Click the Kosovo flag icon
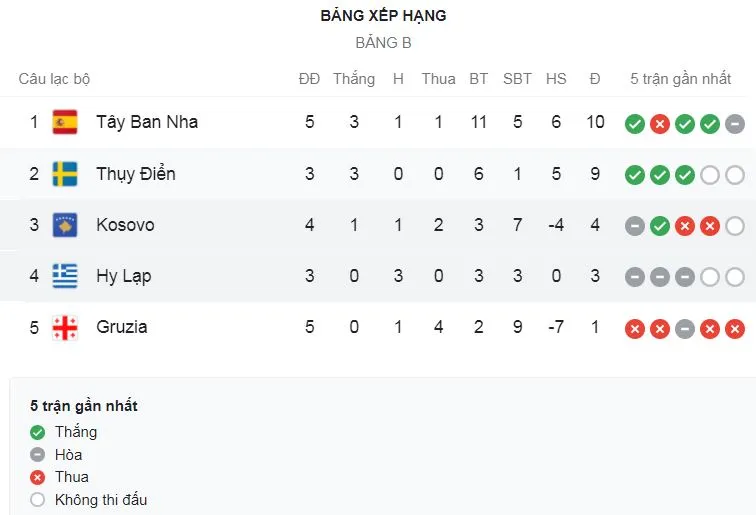The width and height of the screenshot is (756, 515). (x=65, y=225)
